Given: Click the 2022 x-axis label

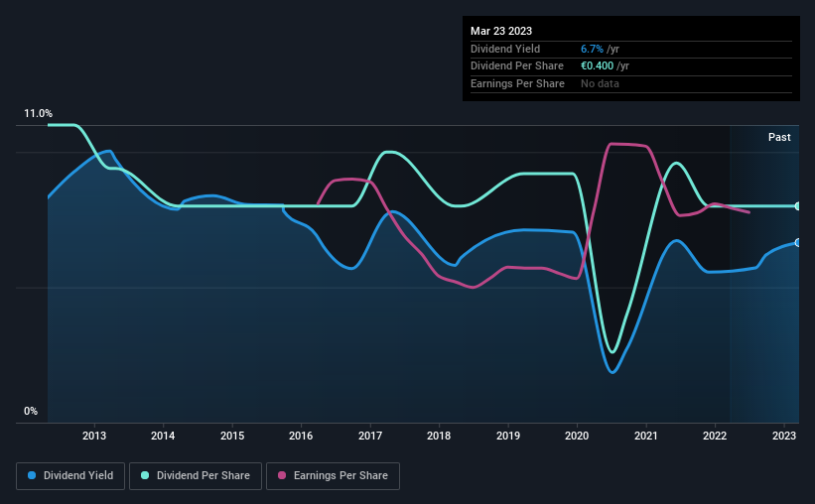Looking at the screenshot, I should point(715,436).
